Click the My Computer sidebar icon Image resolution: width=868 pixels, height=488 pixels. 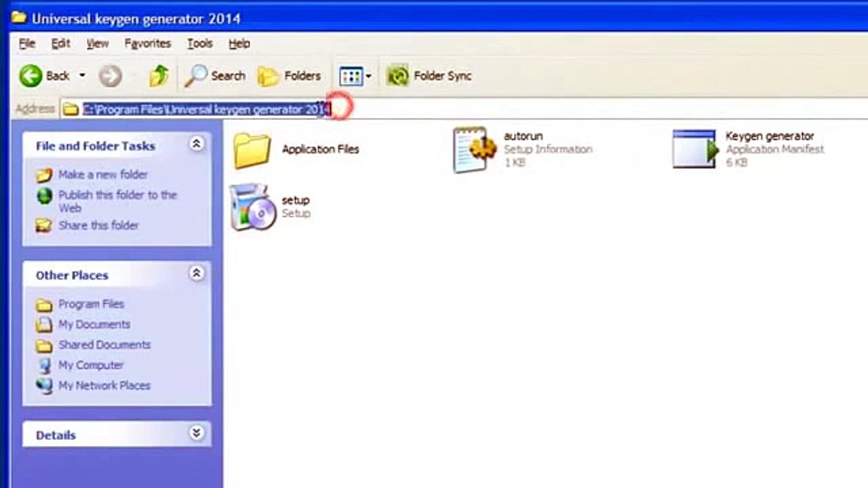click(x=44, y=365)
